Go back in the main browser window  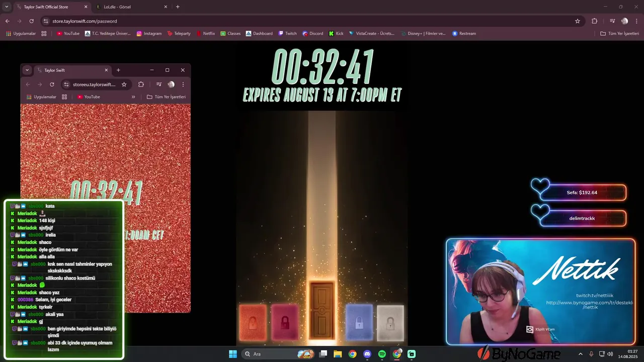coord(7,21)
